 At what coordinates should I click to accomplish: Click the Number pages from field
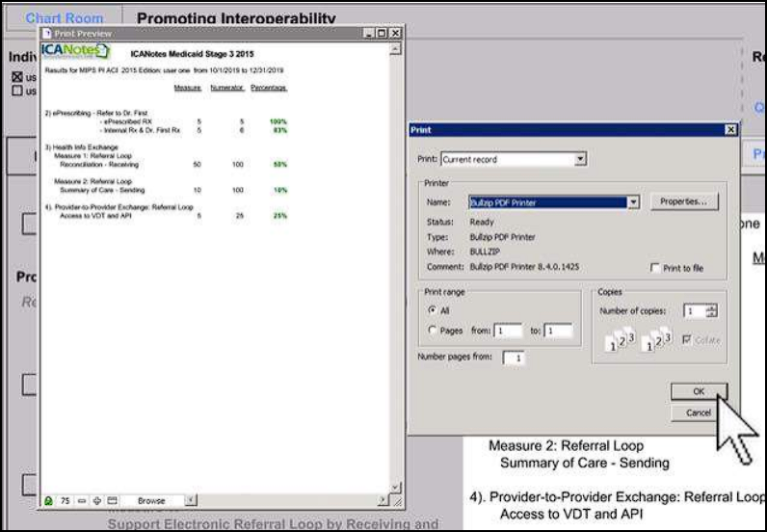[x=514, y=358]
